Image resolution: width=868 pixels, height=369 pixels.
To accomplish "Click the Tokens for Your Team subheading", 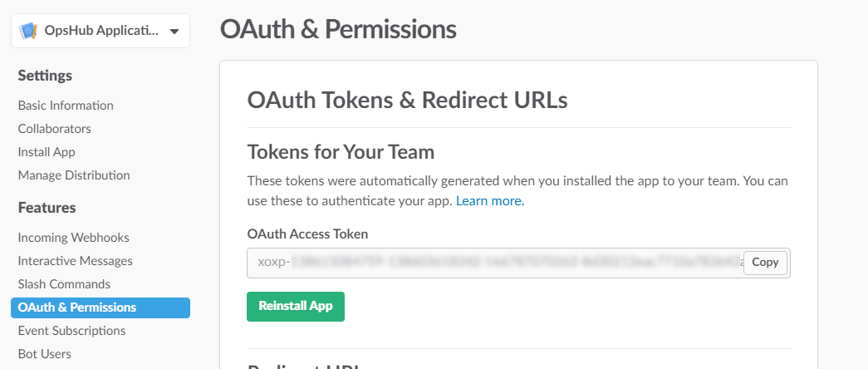I will coord(341,152).
